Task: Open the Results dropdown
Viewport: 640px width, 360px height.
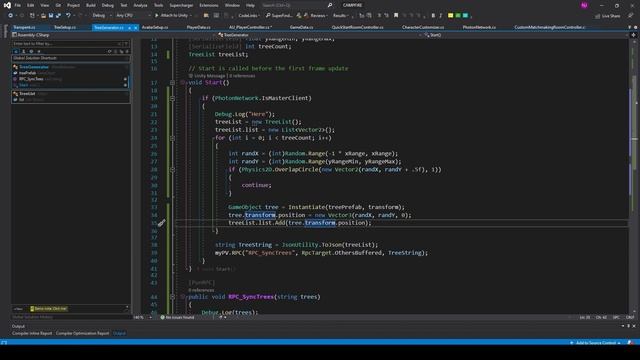Action: tap(340, 16)
